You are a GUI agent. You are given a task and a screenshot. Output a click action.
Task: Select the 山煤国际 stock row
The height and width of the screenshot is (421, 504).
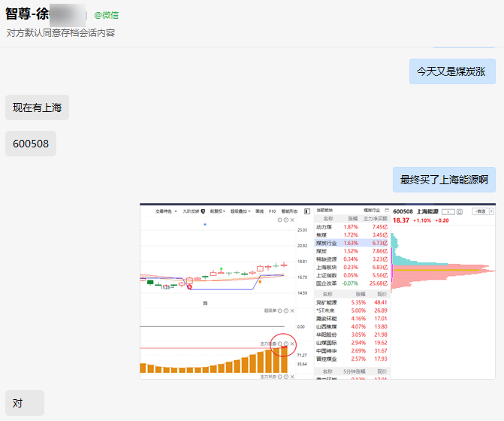(x=352, y=343)
